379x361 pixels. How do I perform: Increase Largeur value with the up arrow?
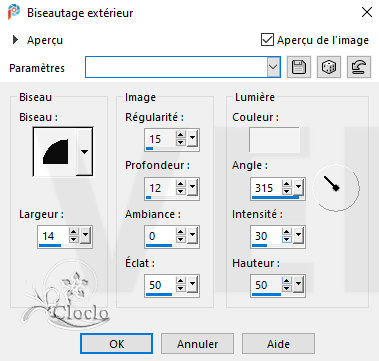[x=74, y=232]
